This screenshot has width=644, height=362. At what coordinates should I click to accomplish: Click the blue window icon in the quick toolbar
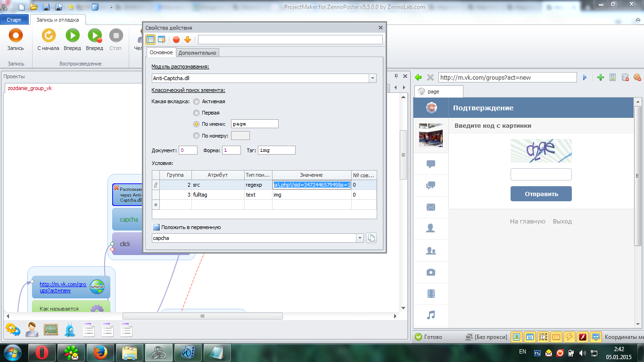(96, 7)
